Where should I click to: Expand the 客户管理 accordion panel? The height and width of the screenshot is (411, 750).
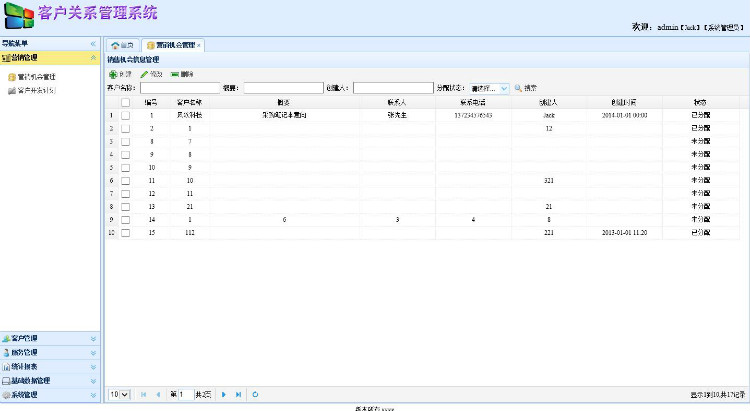tap(93, 339)
